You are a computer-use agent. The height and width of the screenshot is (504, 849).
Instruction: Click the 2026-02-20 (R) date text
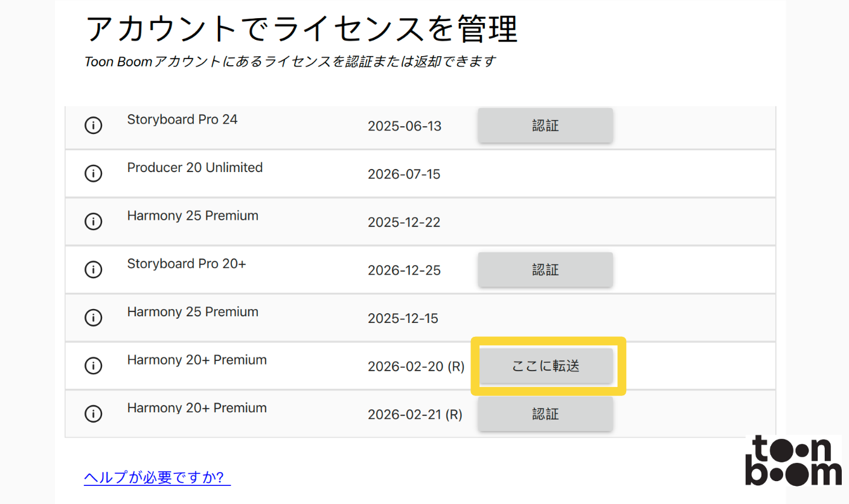tap(415, 366)
